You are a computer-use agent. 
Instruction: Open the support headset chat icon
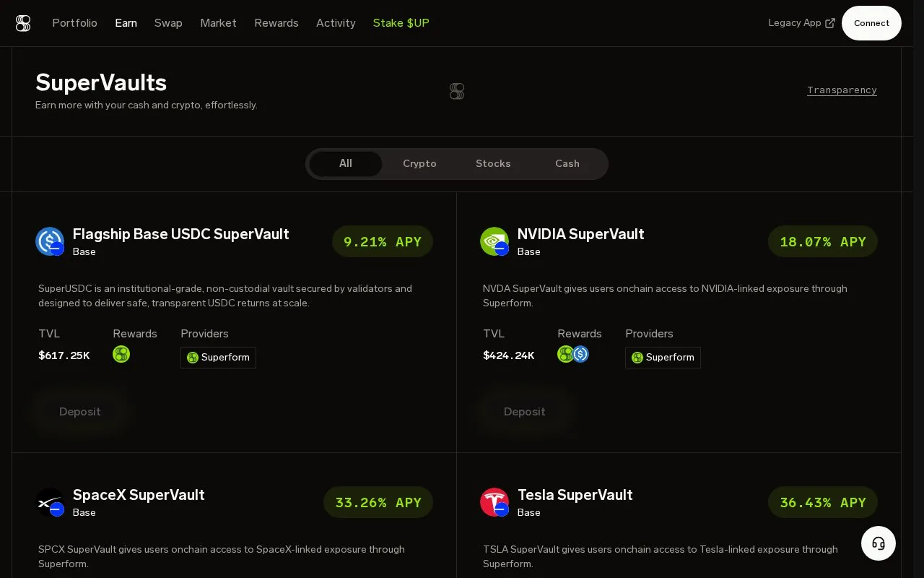tap(879, 543)
